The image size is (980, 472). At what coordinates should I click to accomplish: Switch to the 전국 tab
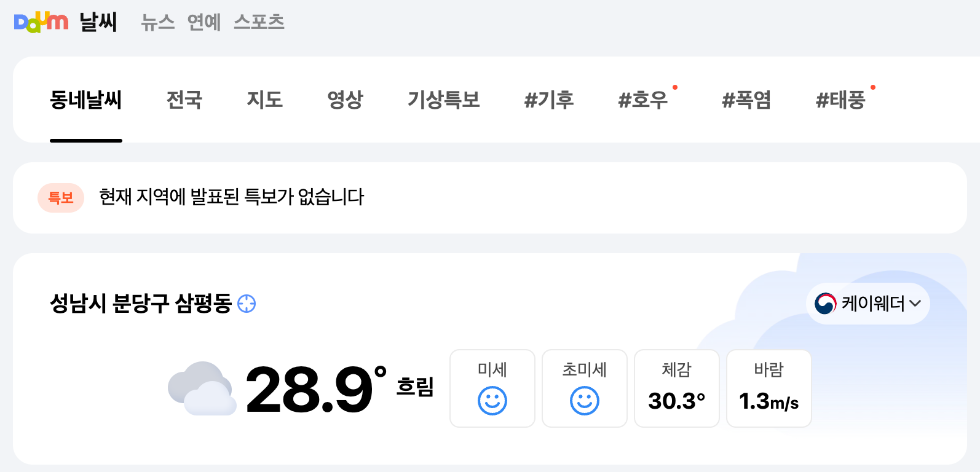pyautogui.click(x=184, y=100)
